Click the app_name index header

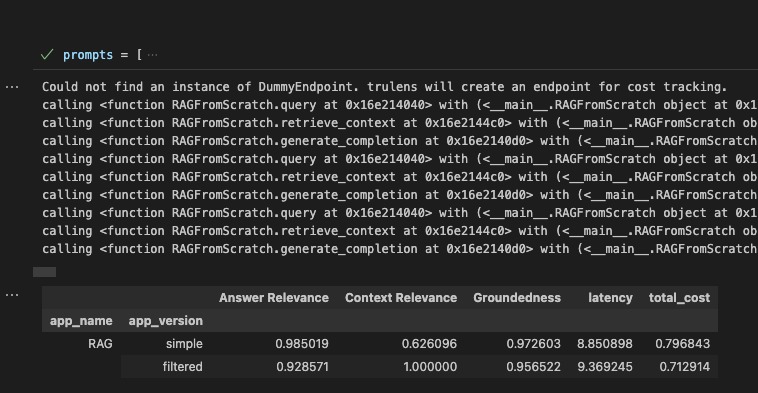(x=81, y=321)
